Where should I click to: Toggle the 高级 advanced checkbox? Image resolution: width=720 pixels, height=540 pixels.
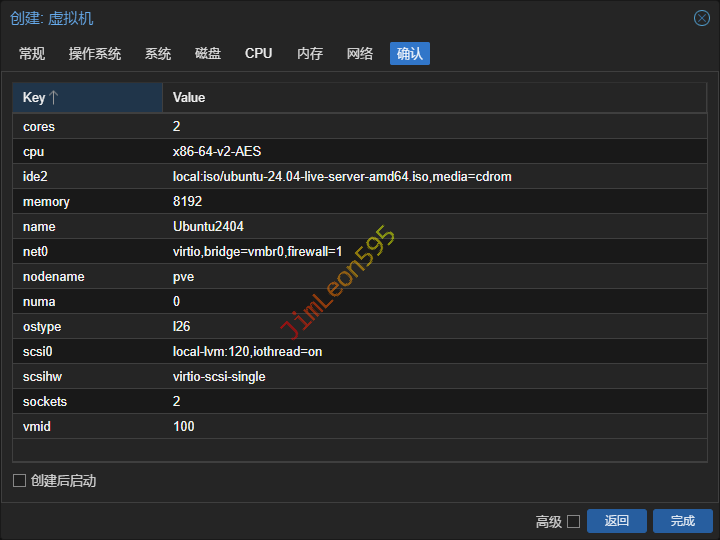[x=573, y=521]
